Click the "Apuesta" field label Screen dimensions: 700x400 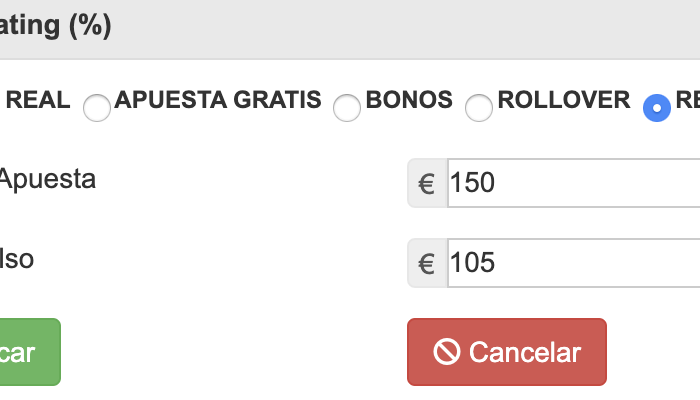pyautogui.click(x=48, y=180)
